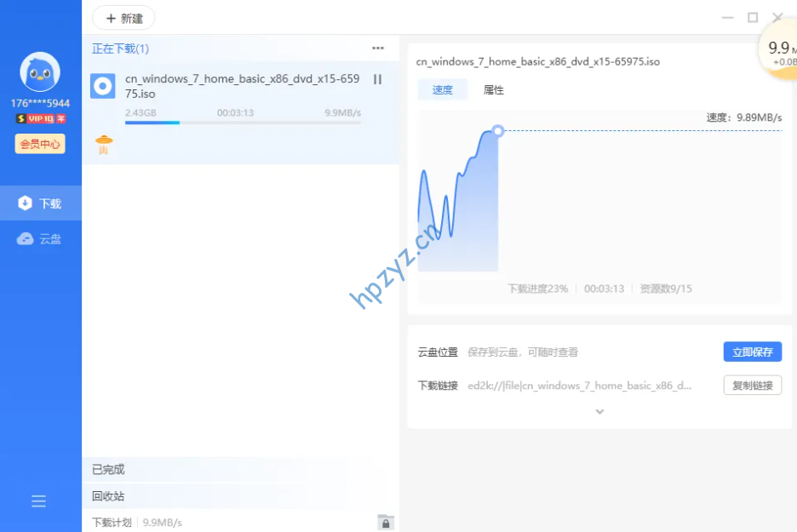This screenshot has width=797, height=532.
Task: Select the 下载 sidebar section
Action: (x=41, y=203)
